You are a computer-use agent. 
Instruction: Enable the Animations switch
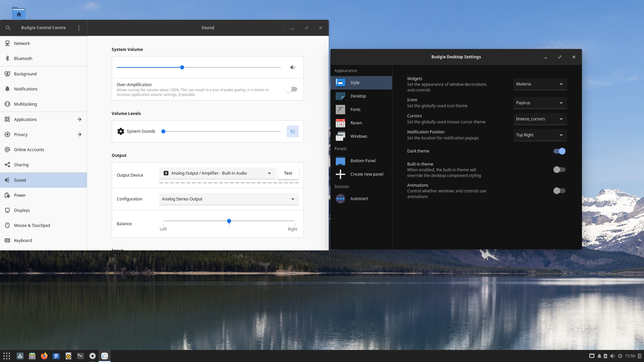pos(559,191)
